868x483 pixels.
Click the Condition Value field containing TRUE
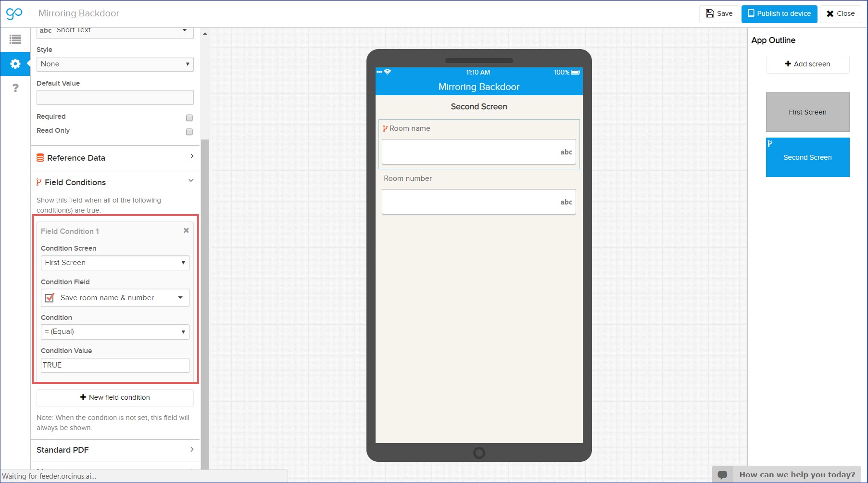(x=115, y=365)
